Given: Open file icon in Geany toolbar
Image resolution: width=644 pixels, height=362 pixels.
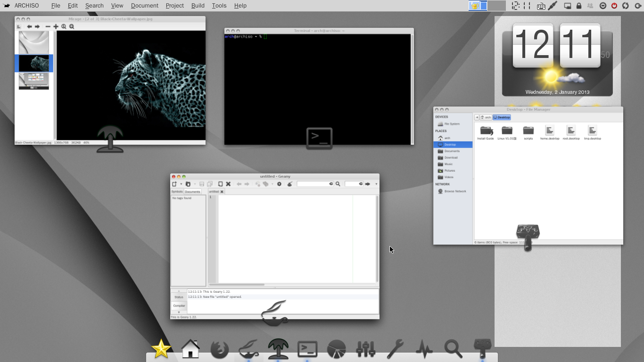Looking at the screenshot, I should [x=188, y=184].
